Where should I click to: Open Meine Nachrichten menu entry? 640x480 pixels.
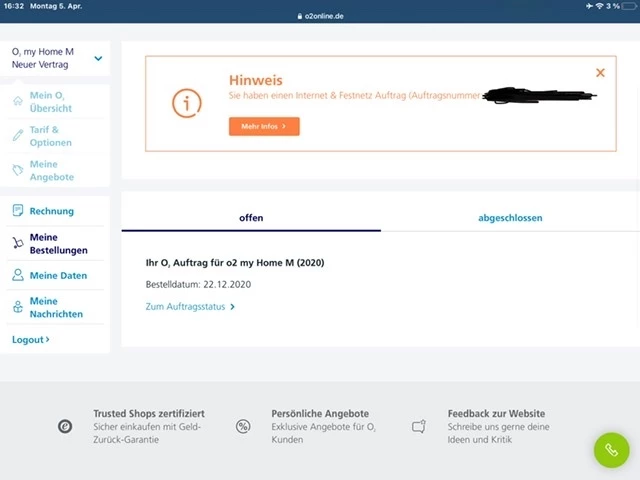(56, 307)
